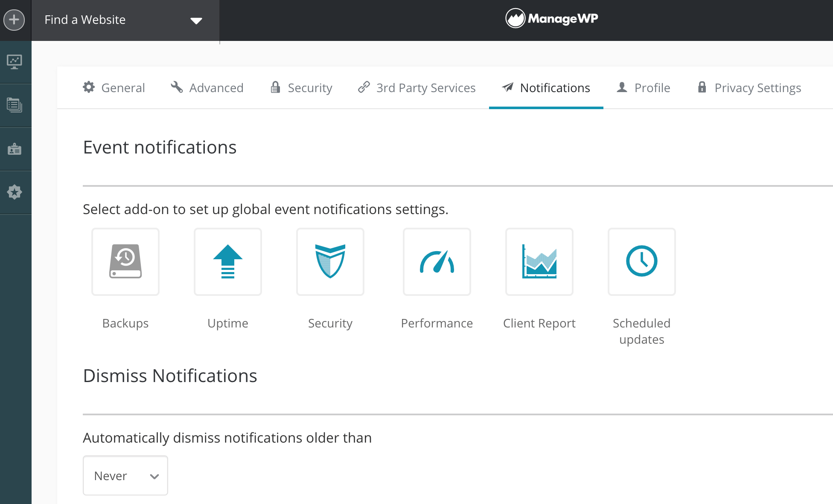Image resolution: width=833 pixels, height=504 pixels.
Task: Open the Uptime add-on icon
Action: [227, 261]
